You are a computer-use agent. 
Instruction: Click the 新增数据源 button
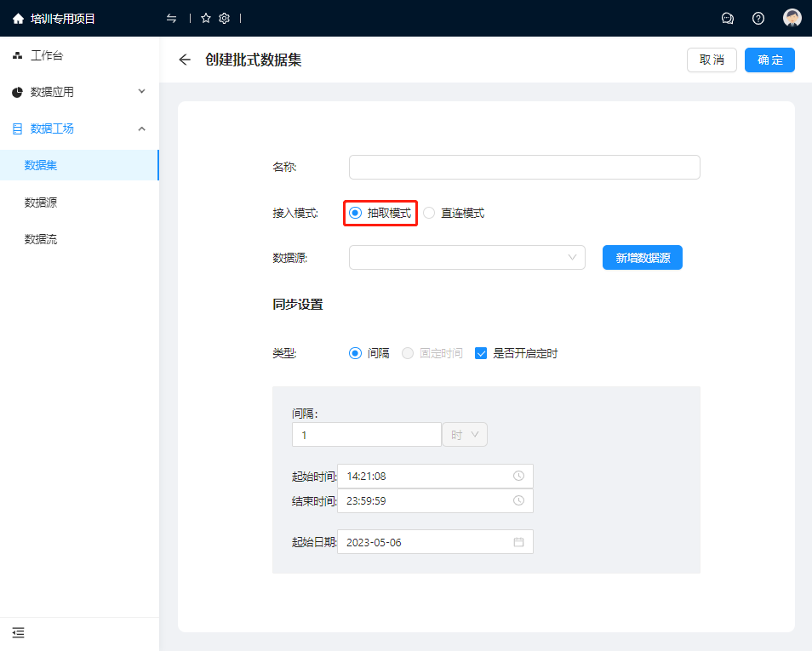(x=642, y=258)
